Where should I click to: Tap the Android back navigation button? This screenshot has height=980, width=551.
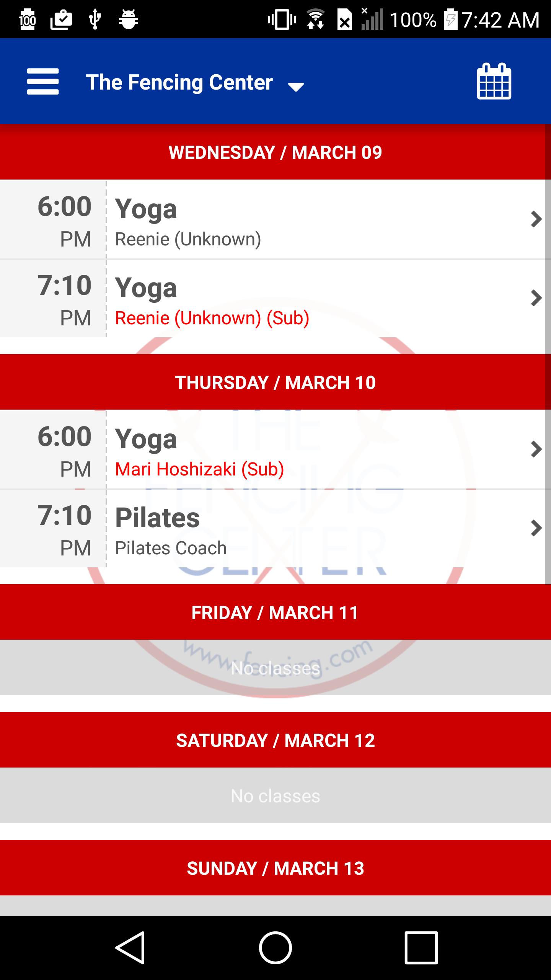[130, 947]
